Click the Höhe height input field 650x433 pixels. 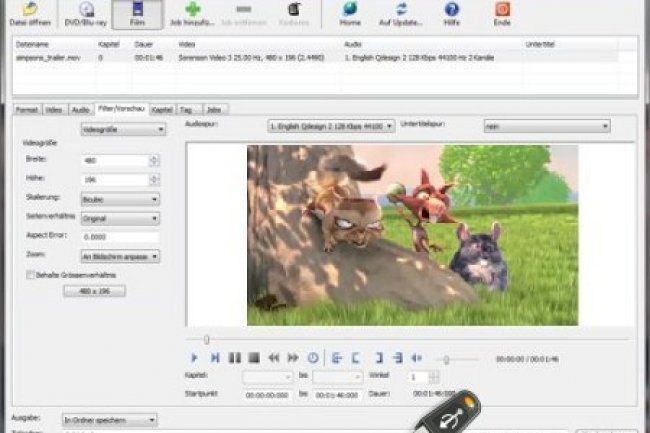pos(115,180)
